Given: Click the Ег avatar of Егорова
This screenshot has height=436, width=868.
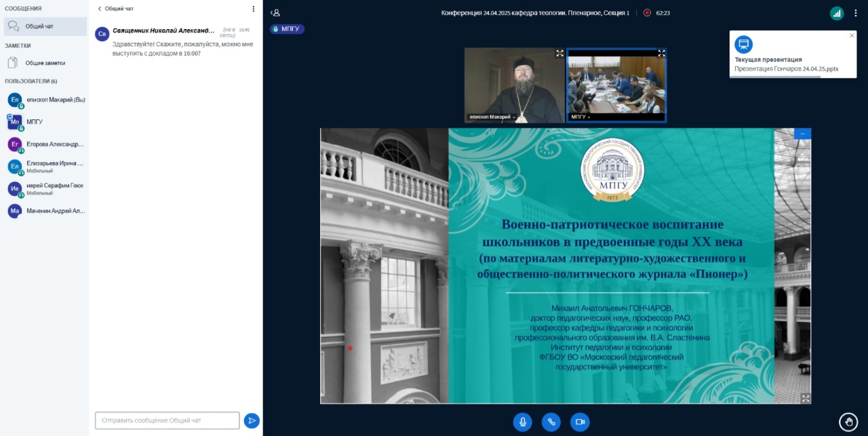Looking at the screenshot, I should click(15, 144).
